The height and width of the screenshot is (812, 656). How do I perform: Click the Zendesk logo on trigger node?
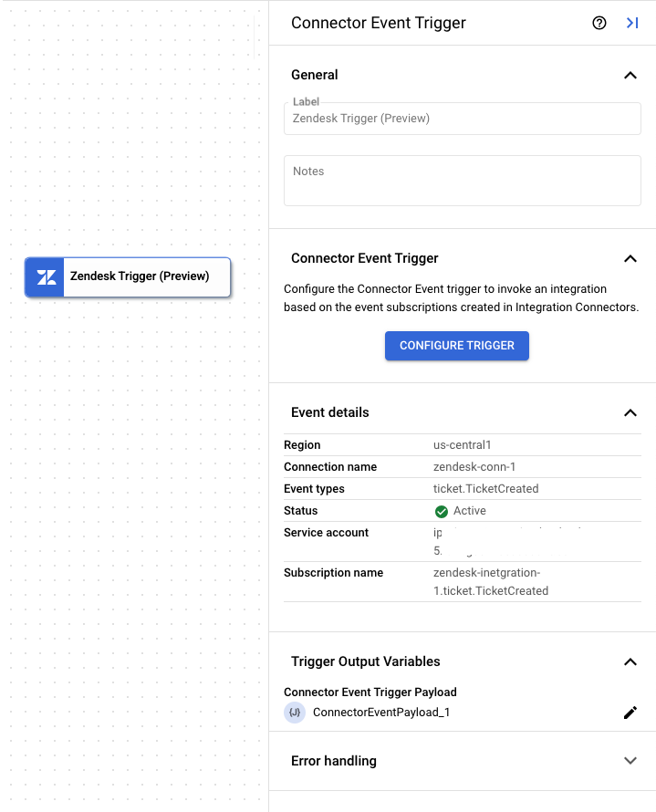coord(44,277)
